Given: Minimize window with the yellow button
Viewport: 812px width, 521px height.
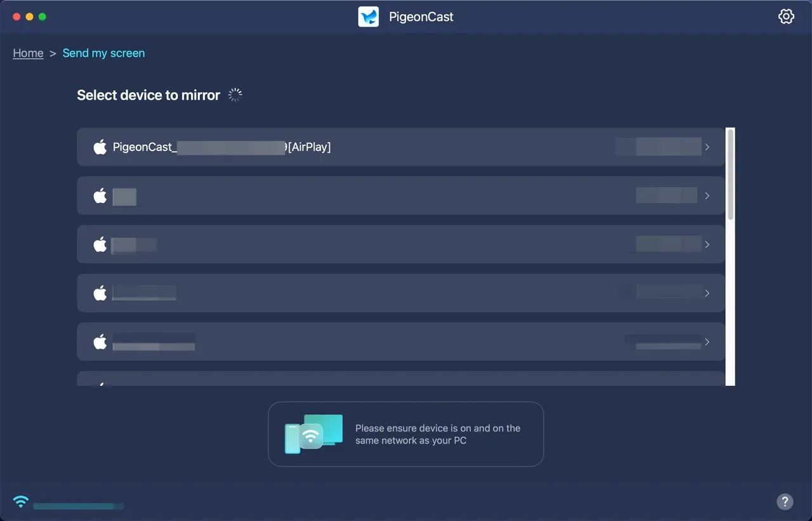Looking at the screenshot, I should [x=29, y=16].
